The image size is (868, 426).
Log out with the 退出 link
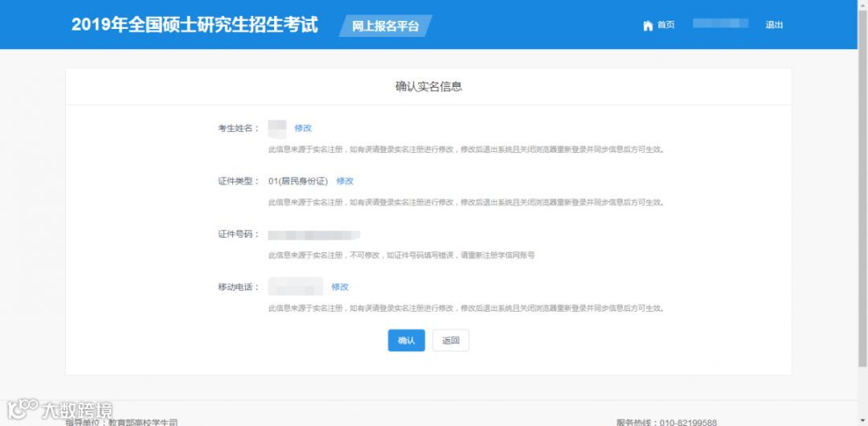click(x=774, y=25)
